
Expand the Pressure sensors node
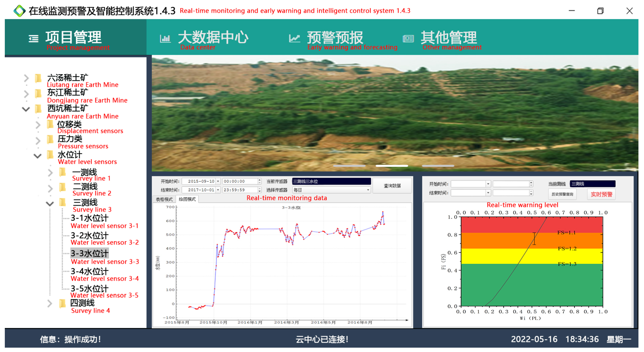pyautogui.click(x=38, y=141)
